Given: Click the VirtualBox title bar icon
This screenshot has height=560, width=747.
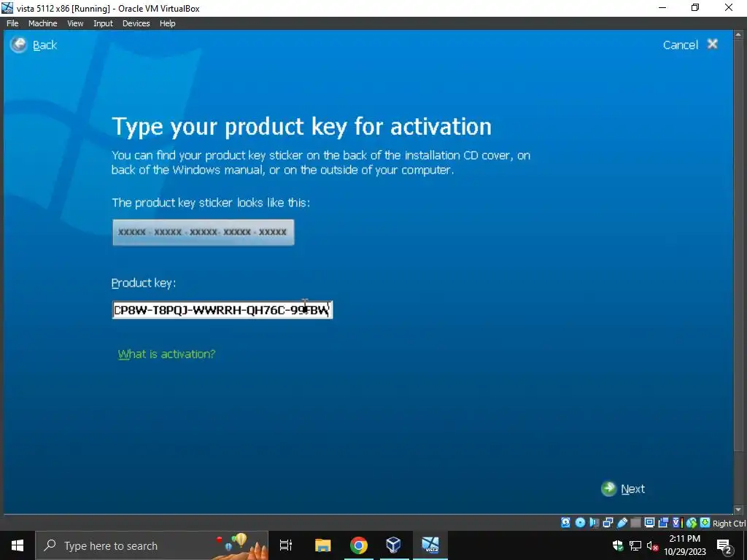Looking at the screenshot, I should tap(7, 8).
